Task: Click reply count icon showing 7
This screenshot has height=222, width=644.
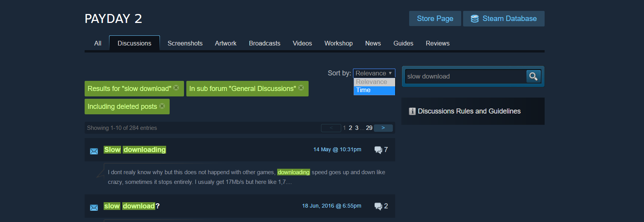Action: tap(378, 150)
